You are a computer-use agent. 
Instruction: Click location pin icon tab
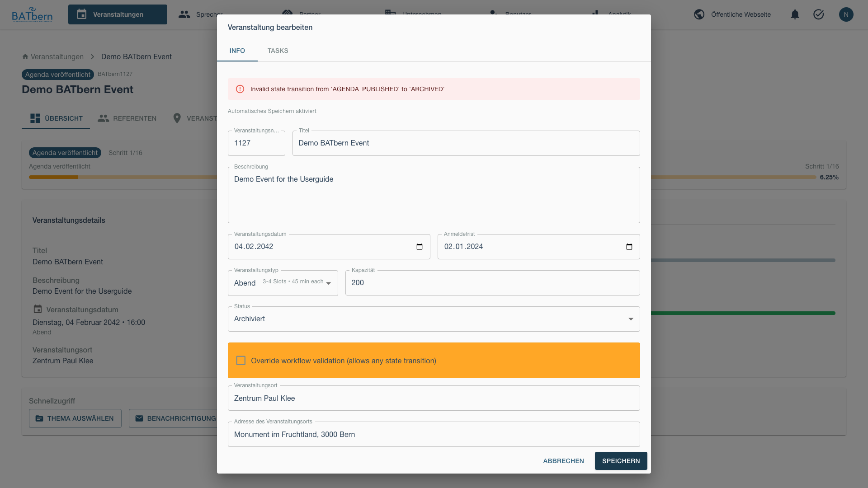[177, 118]
